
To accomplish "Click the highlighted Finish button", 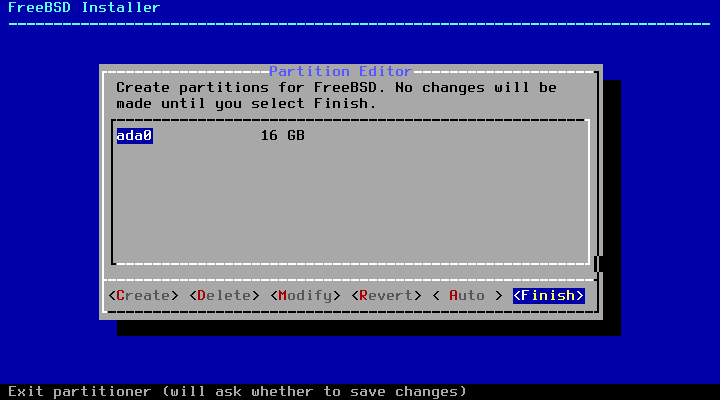I will [x=549, y=295].
